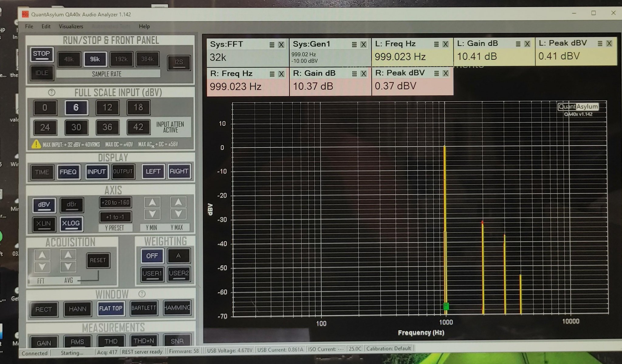
Task: Set full scale input to 6 dBV
Action: pos(76,107)
